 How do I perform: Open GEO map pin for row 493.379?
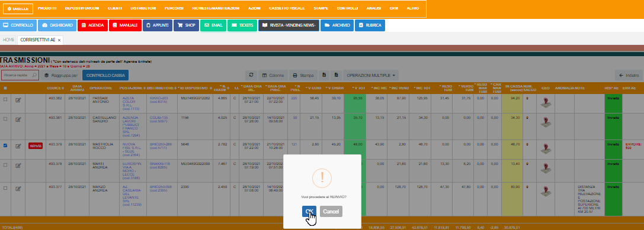point(546,149)
